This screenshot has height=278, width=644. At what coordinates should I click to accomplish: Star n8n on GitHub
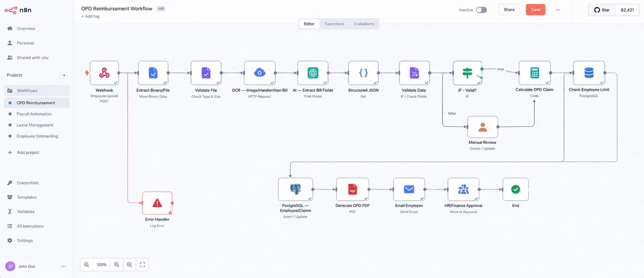point(602,10)
